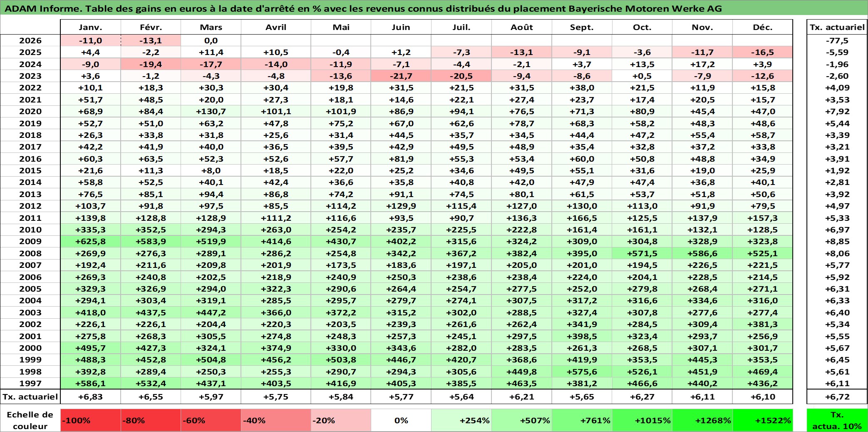Select the 2005 Avril value +322,3
This screenshot has width=868, height=432.
coord(276,289)
